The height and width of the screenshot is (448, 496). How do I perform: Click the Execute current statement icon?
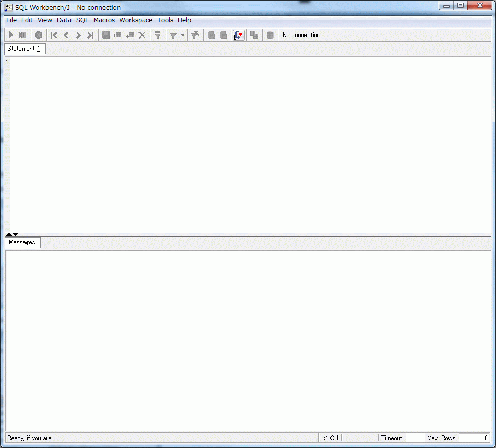pyautogui.click(x=22, y=35)
